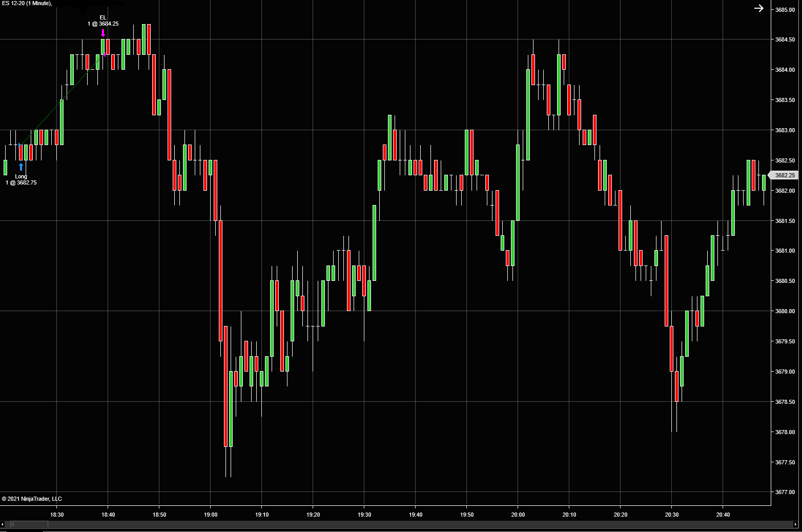
Task: Click the current price marker 3682.25
Action: pyautogui.click(x=784, y=175)
